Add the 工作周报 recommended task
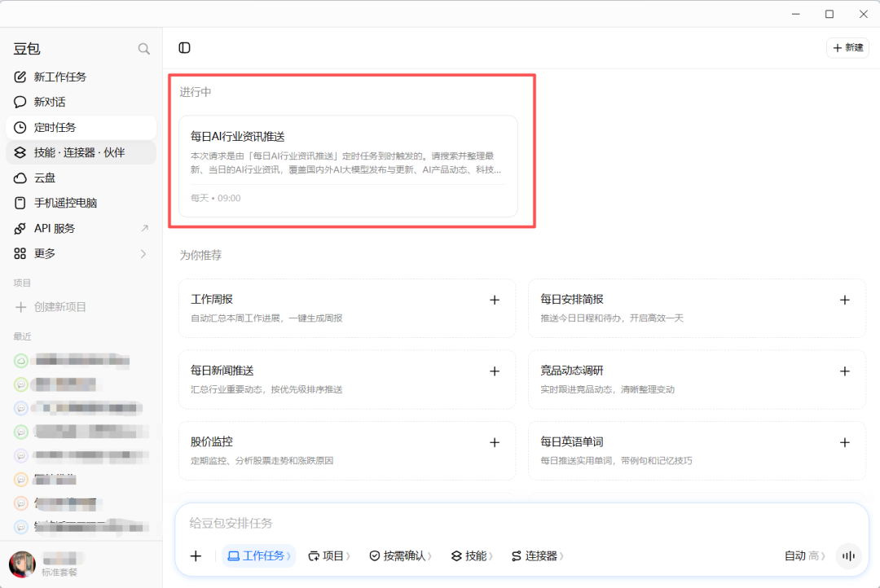 point(495,301)
